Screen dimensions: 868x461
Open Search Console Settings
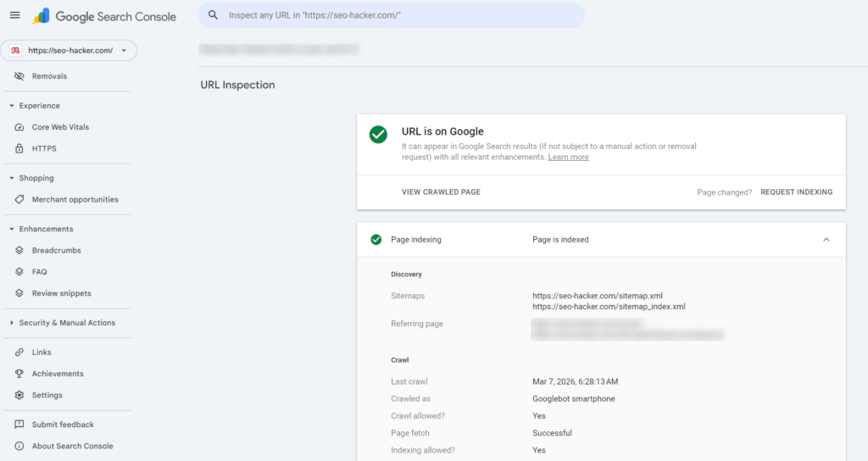[47, 395]
